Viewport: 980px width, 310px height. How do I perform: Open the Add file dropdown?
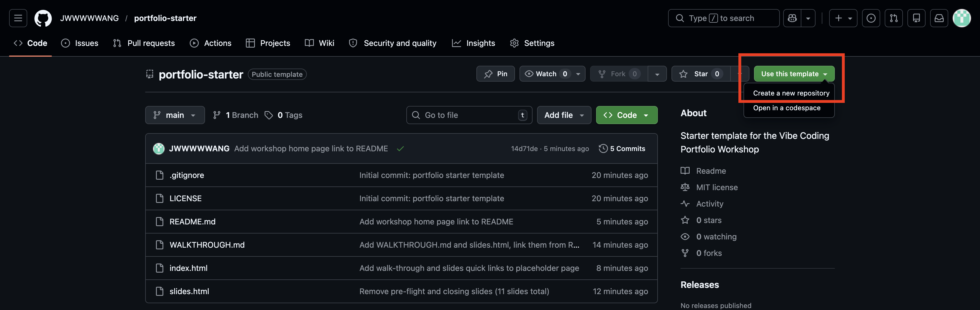(564, 115)
